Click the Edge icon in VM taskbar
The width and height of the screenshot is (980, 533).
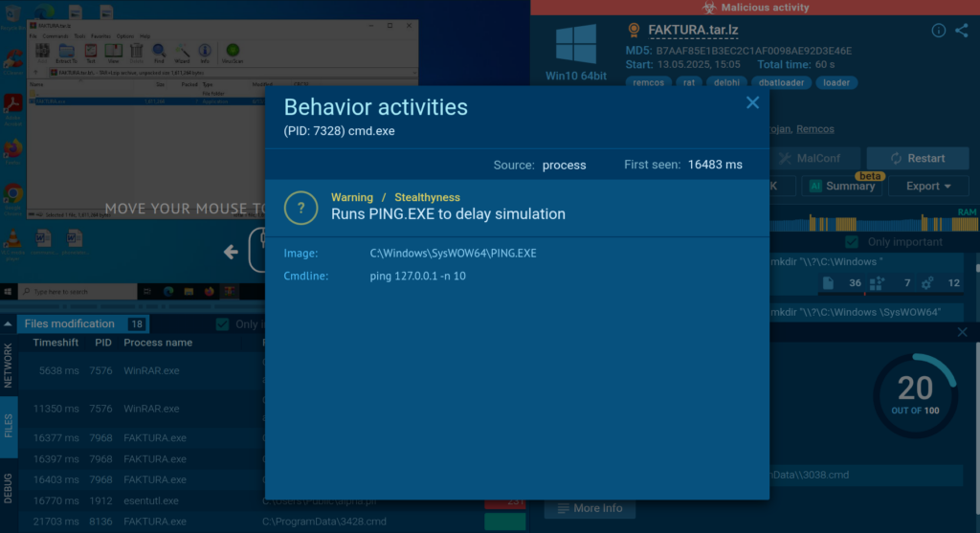[x=168, y=292]
